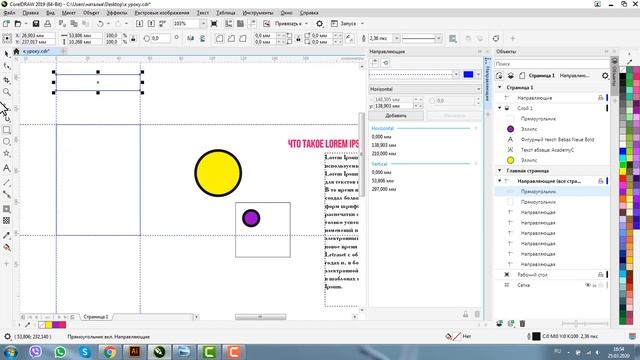Image resolution: width=640 pixels, height=360 pixels.
Task: Click the add guideline icon in the Guidelines docker
Action: pos(374,62)
